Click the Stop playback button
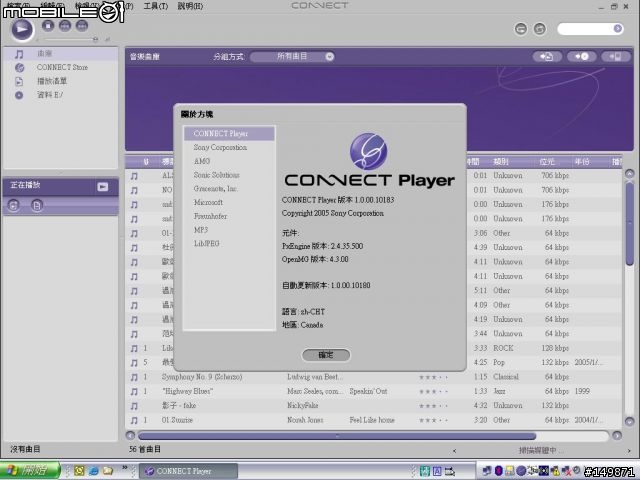 point(48,25)
